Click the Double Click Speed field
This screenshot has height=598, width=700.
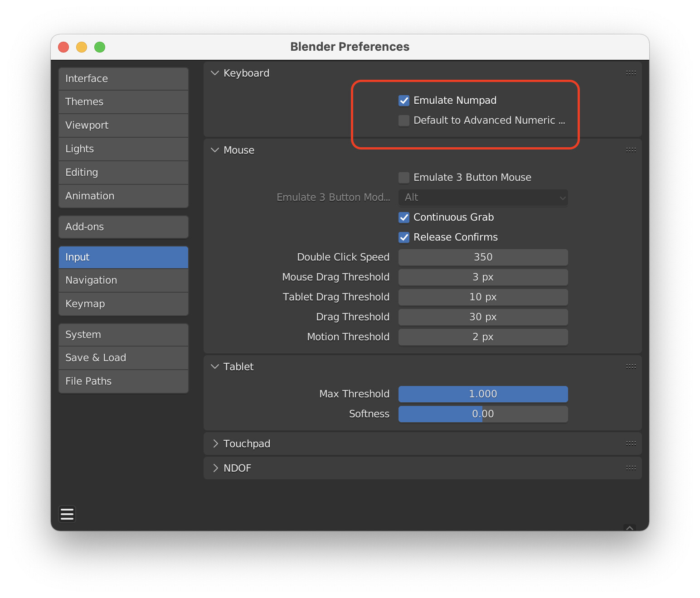coord(483,257)
